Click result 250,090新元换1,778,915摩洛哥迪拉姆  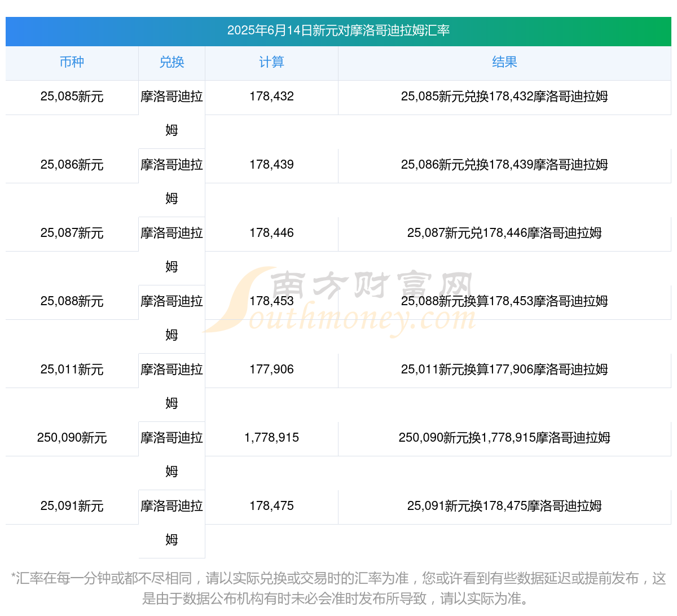[504, 438]
